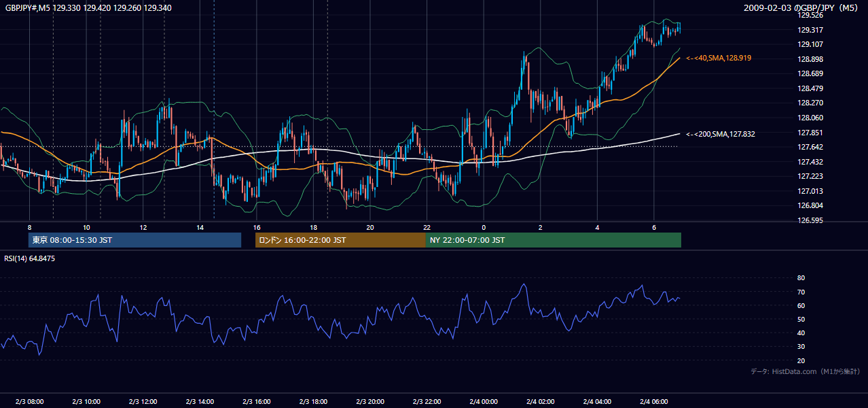
Task: Click hour tick 22 under the price chart
Action: pyautogui.click(x=427, y=227)
